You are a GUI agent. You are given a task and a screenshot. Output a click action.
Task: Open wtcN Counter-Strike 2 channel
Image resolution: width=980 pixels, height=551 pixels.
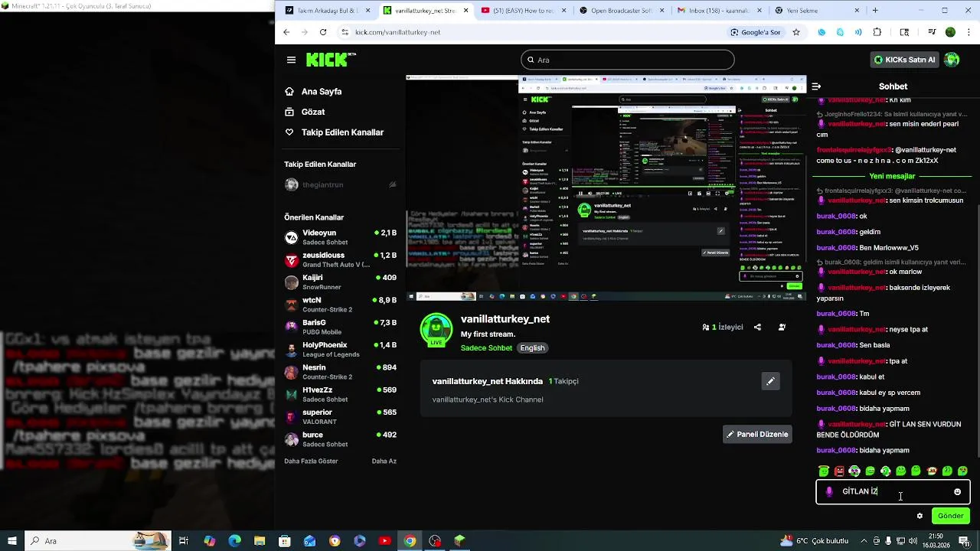(x=340, y=305)
